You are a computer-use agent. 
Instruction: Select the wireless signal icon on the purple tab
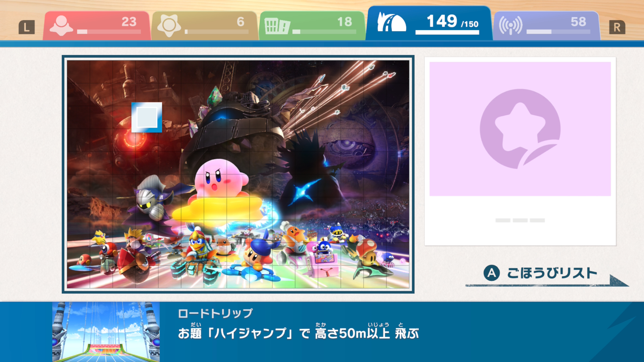[511, 25]
